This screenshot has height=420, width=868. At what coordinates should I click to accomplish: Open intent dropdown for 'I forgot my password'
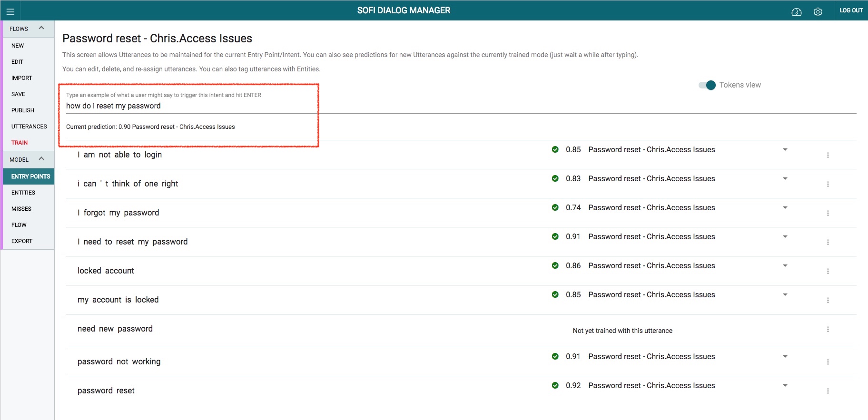(785, 207)
